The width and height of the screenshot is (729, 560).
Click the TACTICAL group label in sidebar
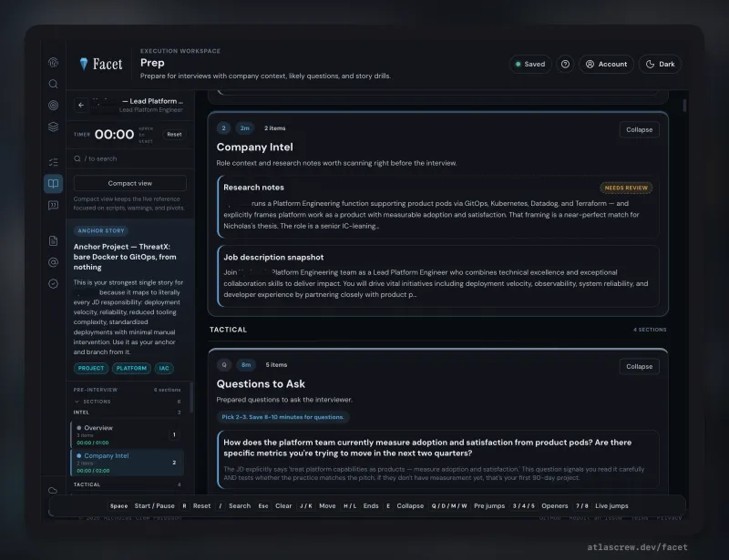click(87, 484)
